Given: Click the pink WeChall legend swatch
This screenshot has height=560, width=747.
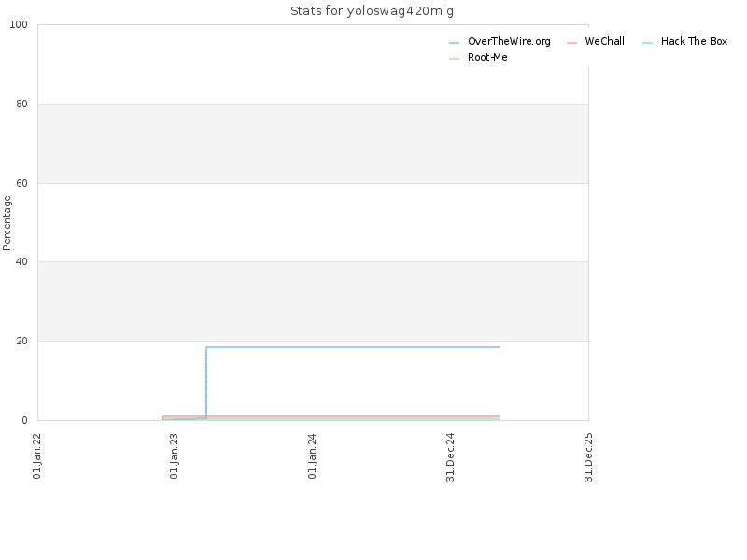Looking at the screenshot, I should (571, 43).
